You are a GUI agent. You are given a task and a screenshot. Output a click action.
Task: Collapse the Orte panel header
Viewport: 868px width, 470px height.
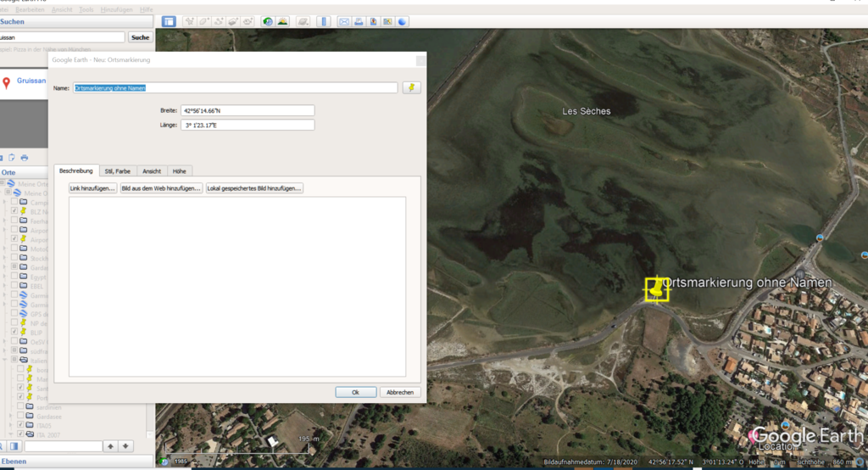tap(24, 172)
